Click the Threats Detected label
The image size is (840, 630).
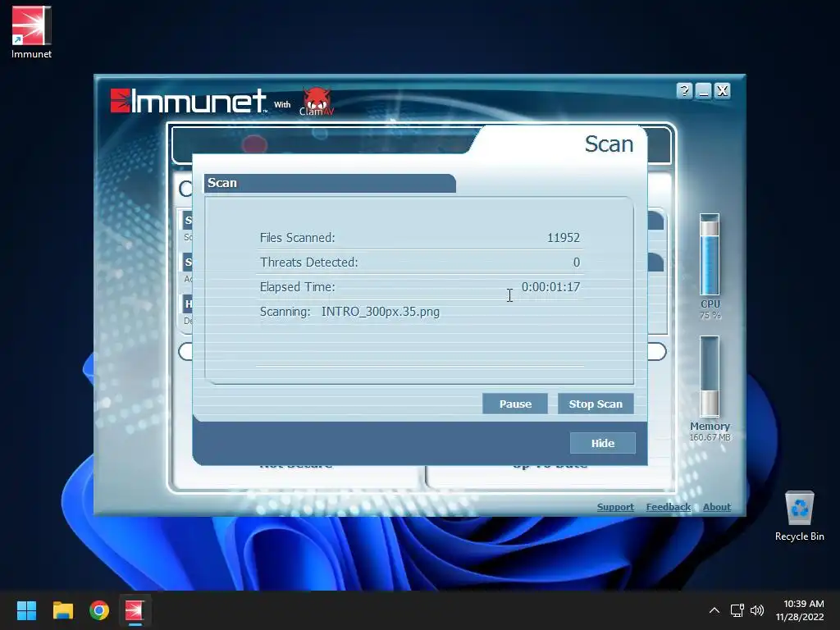[x=309, y=262]
